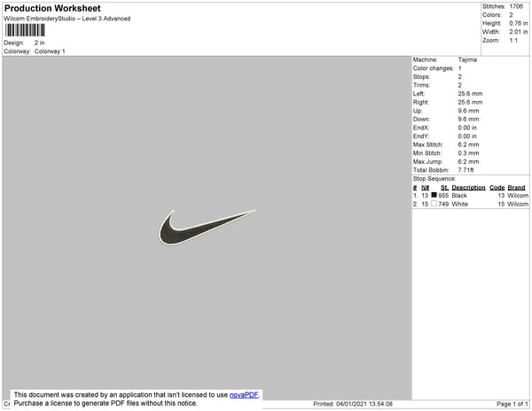532x411 pixels.
Task: Open the novaPDF hyperlink
Action: tap(244, 395)
